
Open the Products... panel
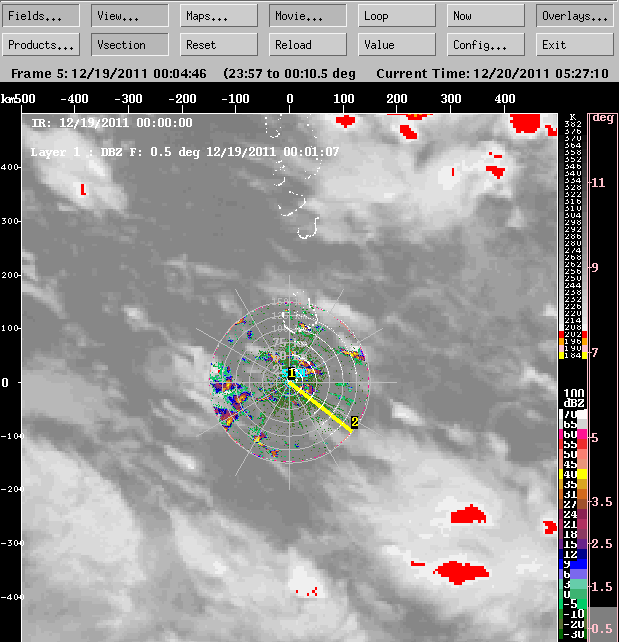pos(41,44)
